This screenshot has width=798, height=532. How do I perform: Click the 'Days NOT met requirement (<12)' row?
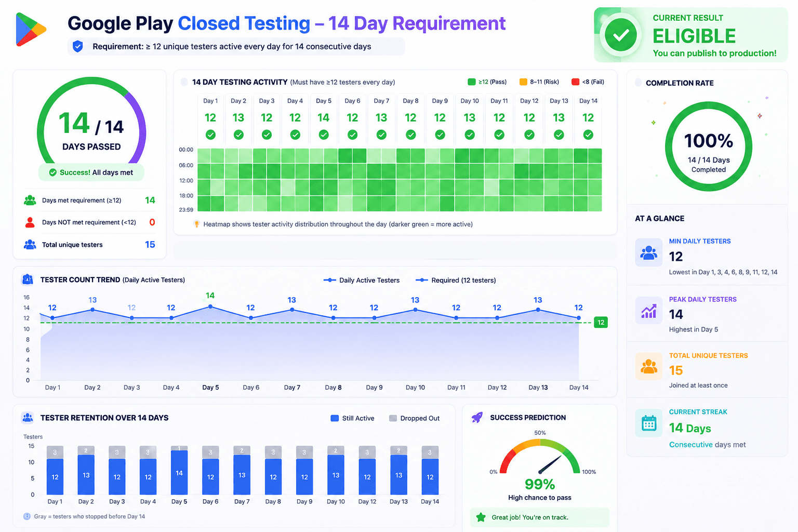89,222
